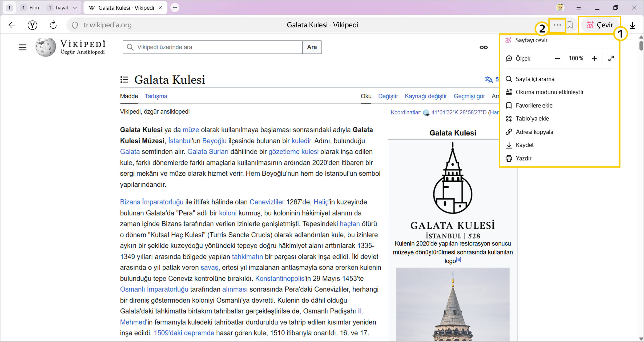Open the article languages button
This screenshot has width=644, height=342.
click(491, 80)
